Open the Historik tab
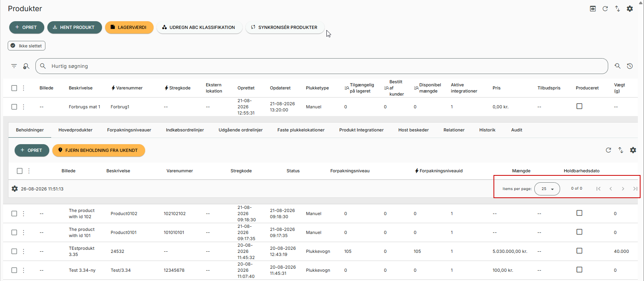The height and width of the screenshot is (281, 644). pos(487,130)
